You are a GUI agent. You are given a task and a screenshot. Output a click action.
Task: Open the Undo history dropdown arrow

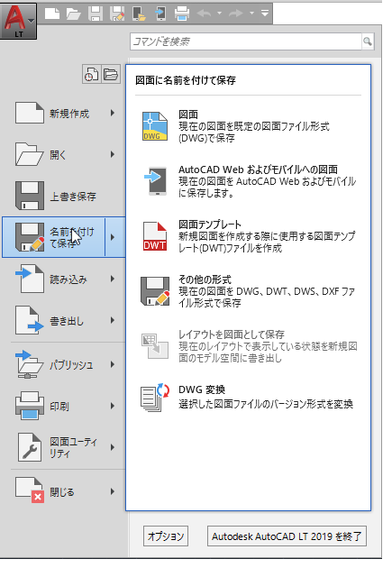[219, 14]
